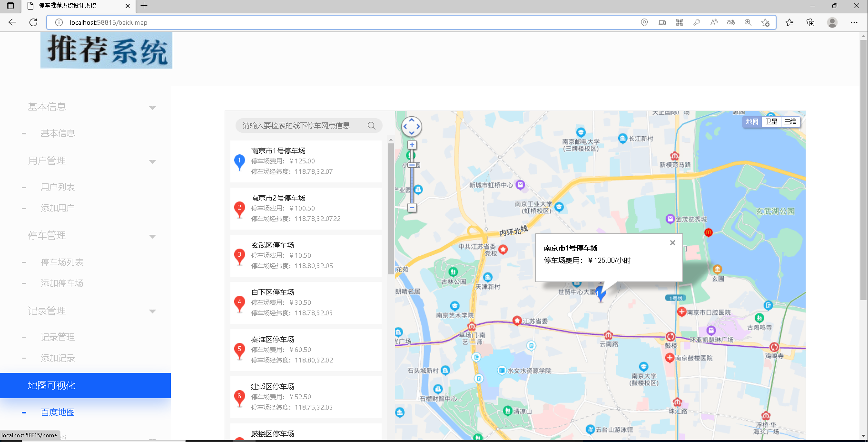Click the read aloud icon in address bar
This screenshot has width=868, height=442.
714,22
